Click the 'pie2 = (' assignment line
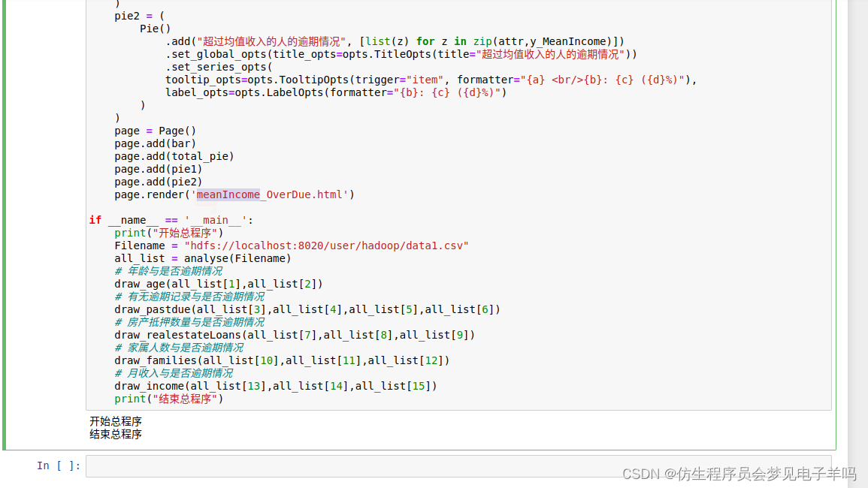Image resolution: width=868 pixels, height=488 pixels. (140, 16)
